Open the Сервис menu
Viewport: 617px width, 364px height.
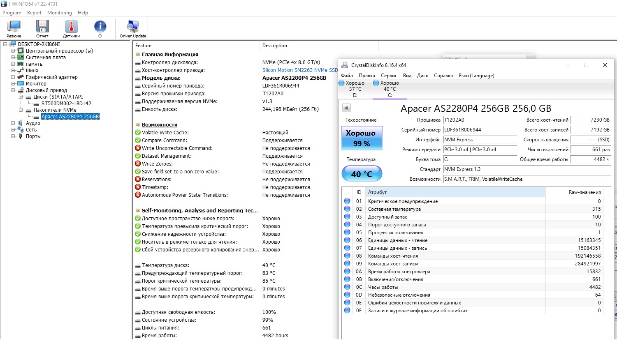389,76
